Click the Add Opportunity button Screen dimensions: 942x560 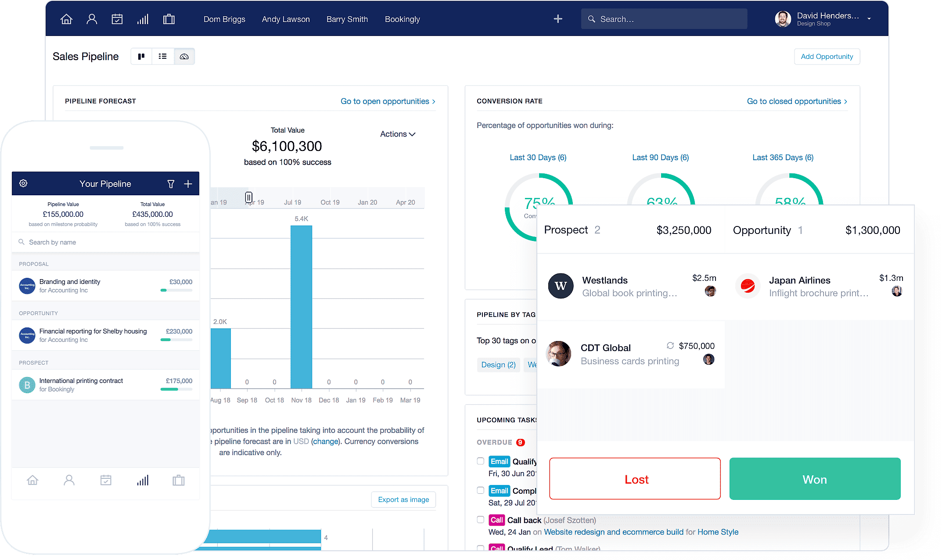point(827,57)
